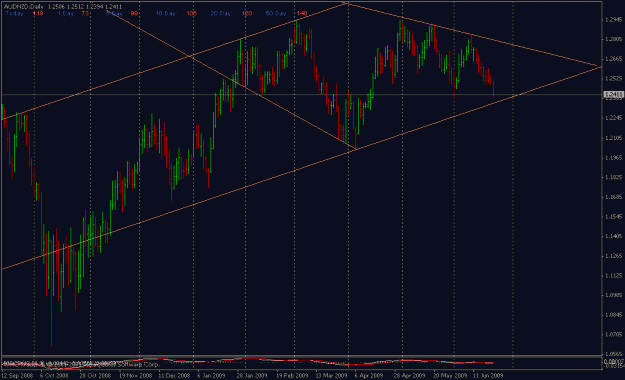Click the 1.2665 price axis label
This screenshot has width=625, height=380.
(613, 59)
